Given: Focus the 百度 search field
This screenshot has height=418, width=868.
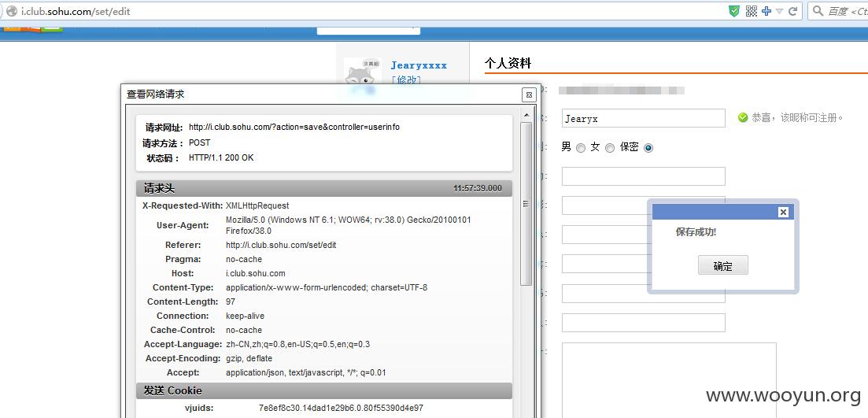Looking at the screenshot, I should coord(847,11).
